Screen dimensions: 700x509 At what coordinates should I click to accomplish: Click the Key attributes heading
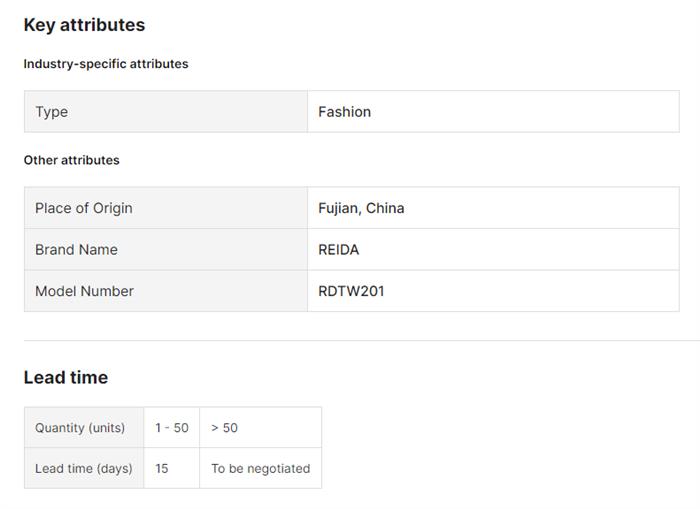click(x=84, y=25)
